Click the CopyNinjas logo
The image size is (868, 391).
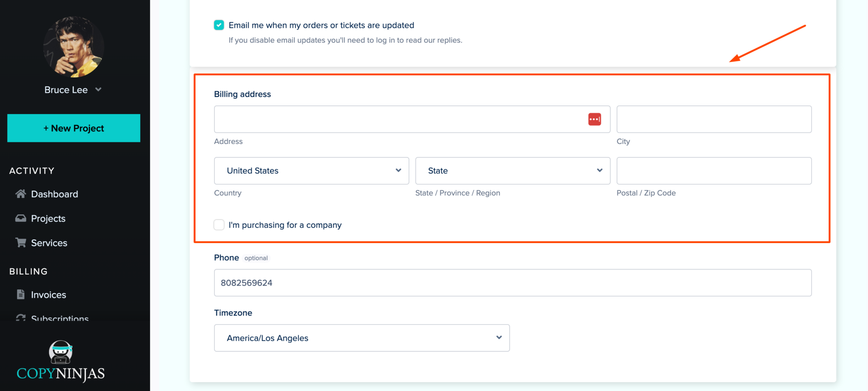click(61, 361)
